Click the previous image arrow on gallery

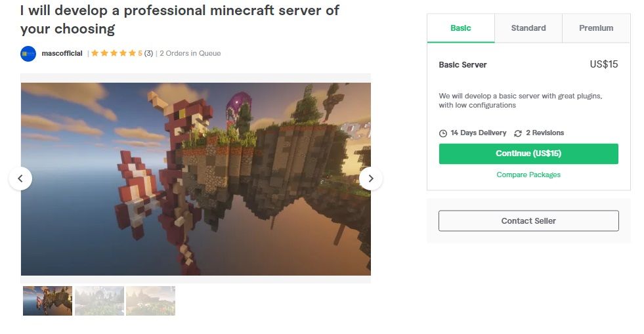(x=20, y=178)
